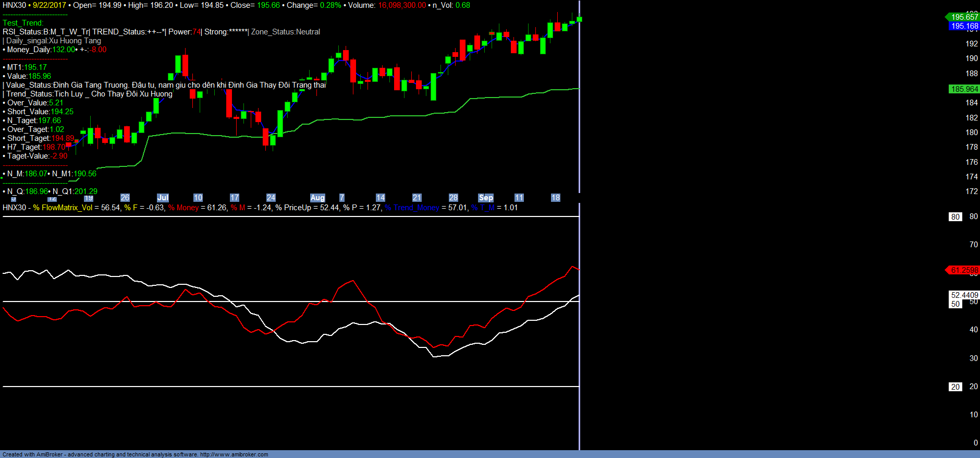
Task: Click the 50 level label box
Action: point(955,304)
